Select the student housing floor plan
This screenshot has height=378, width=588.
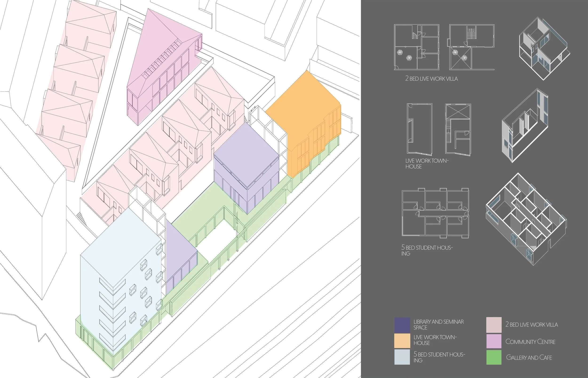click(x=435, y=213)
